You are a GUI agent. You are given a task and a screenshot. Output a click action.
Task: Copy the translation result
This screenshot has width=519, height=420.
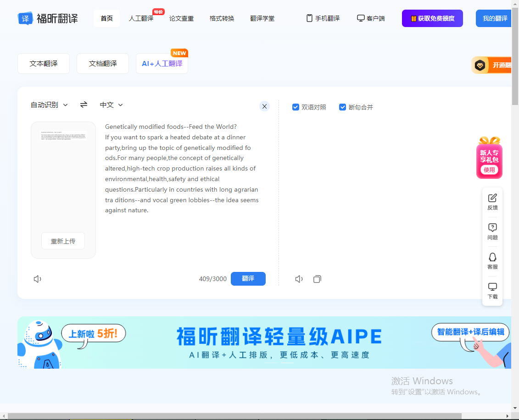coord(317,279)
